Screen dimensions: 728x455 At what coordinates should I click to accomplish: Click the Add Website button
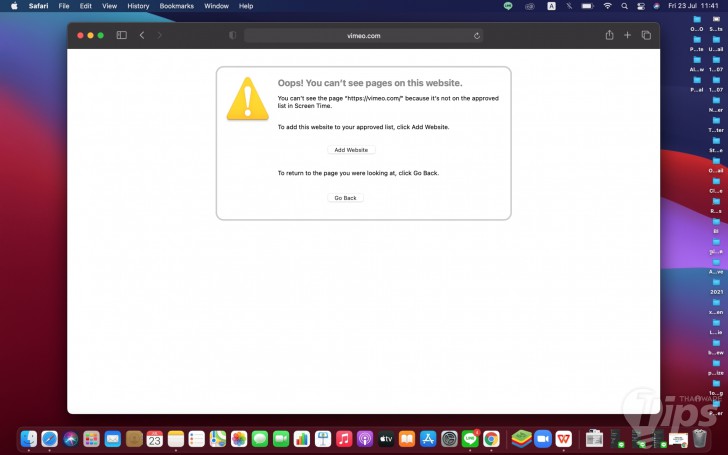(x=351, y=150)
